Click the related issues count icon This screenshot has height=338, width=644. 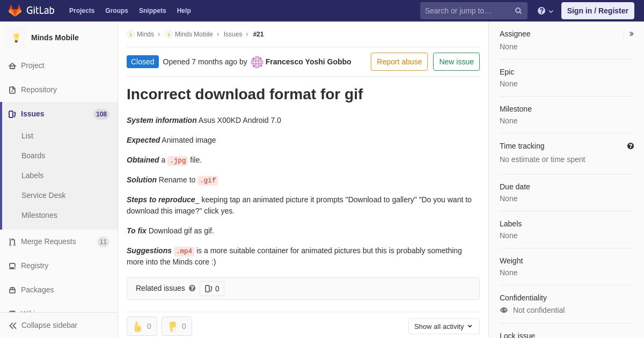coord(208,289)
